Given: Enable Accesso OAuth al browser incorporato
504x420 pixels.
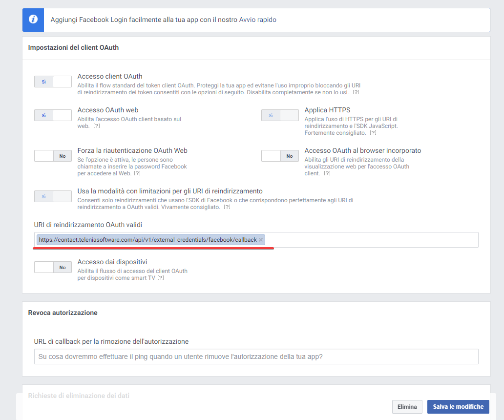Looking at the screenshot, I should click(280, 156).
